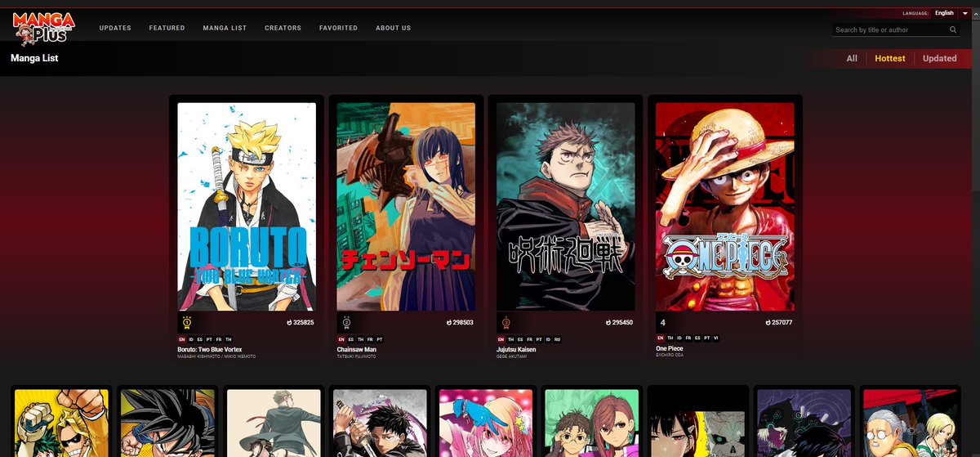Open the About Us menu item
This screenshot has width=980, height=457.
(393, 28)
